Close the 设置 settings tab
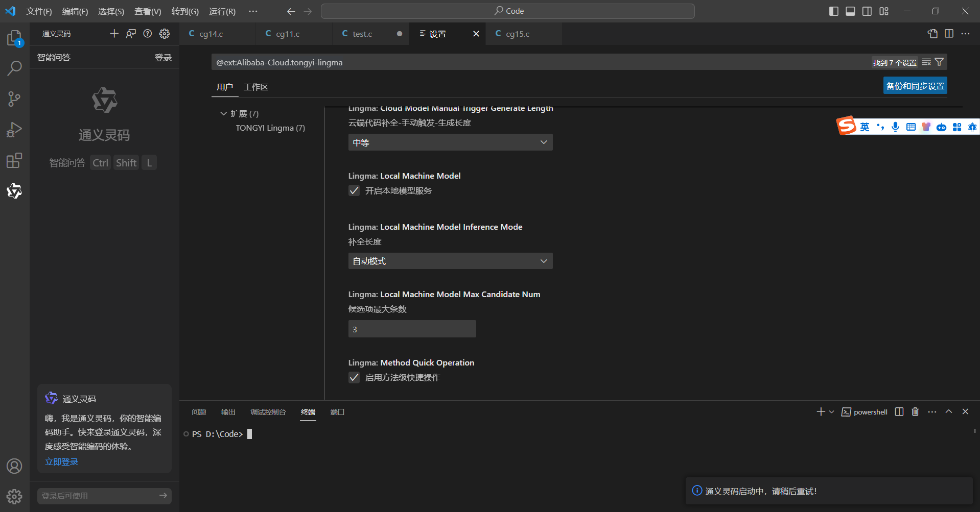This screenshot has width=980, height=512. pyautogui.click(x=476, y=34)
